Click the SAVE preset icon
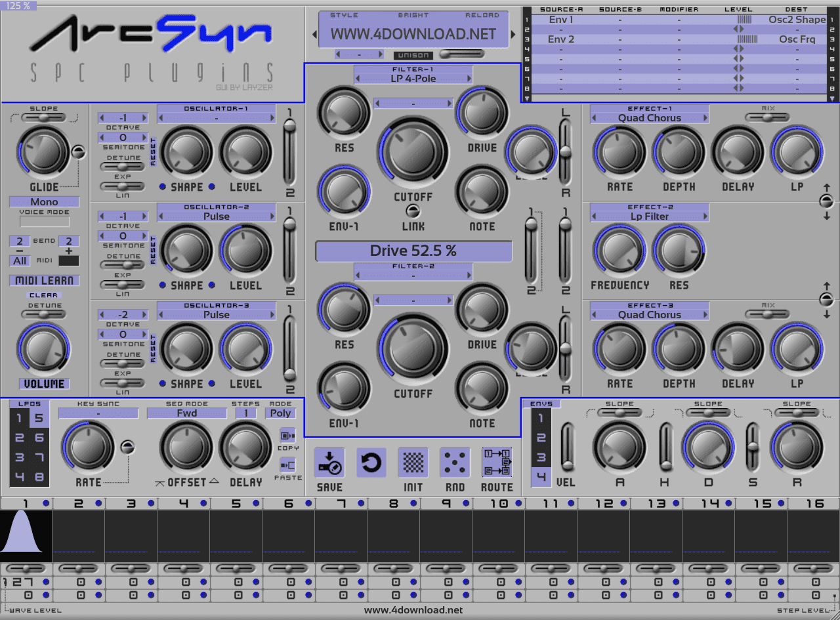Screen dimensions: 840x620 329,463
